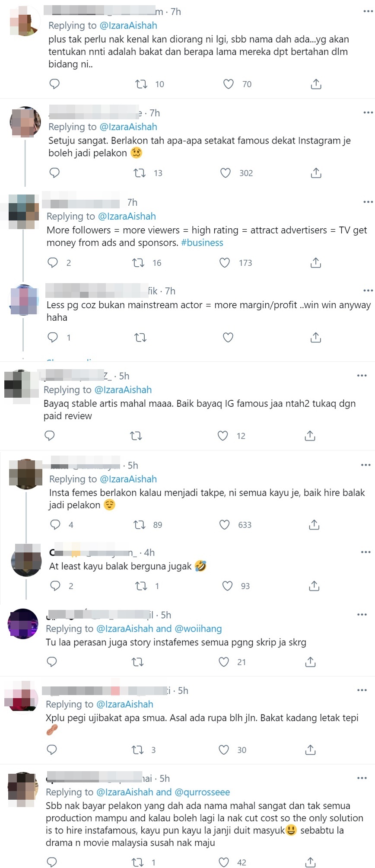Reply to 'Tu laa perasan juga' tweet
Image resolution: width=375 pixels, height=868 pixels.
tap(52, 662)
